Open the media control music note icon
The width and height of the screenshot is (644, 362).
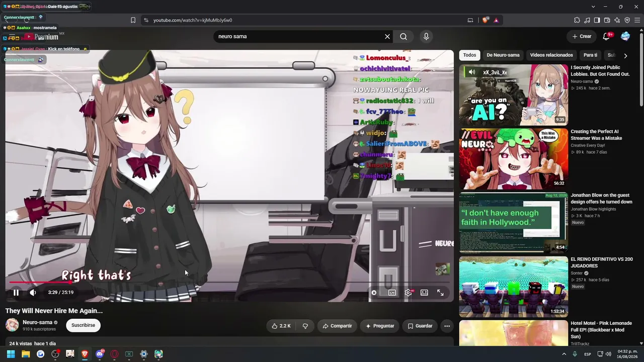[x=587, y=20]
